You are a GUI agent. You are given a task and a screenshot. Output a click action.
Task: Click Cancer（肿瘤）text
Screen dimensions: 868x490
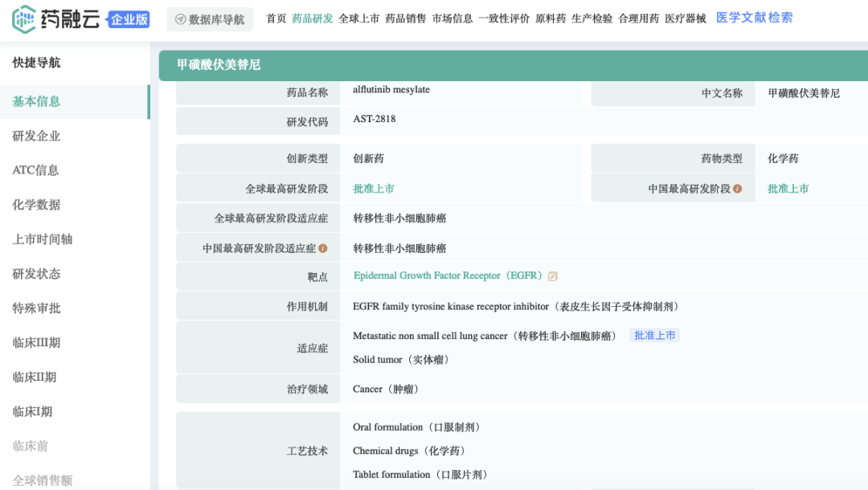pyautogui.click(x=387, y=390)
